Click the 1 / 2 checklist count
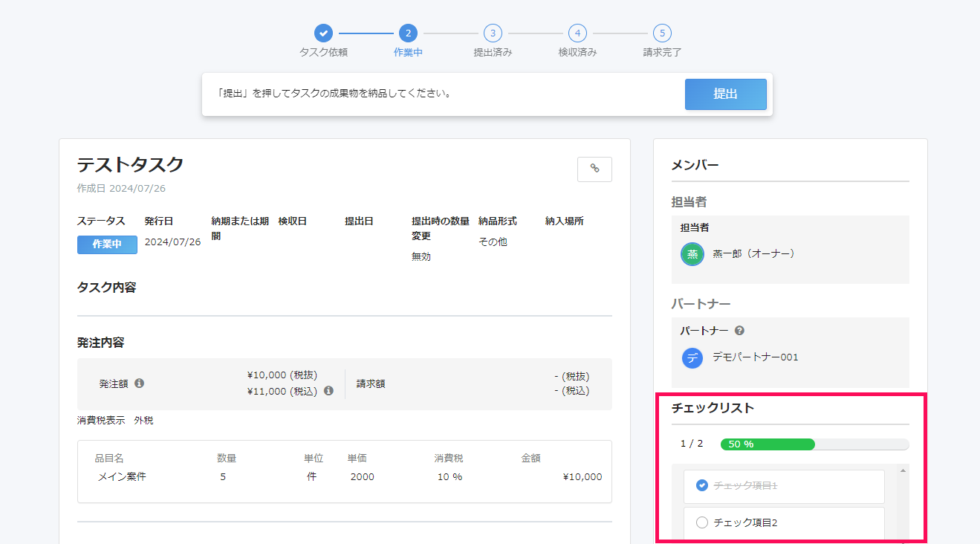 [692, 444]
